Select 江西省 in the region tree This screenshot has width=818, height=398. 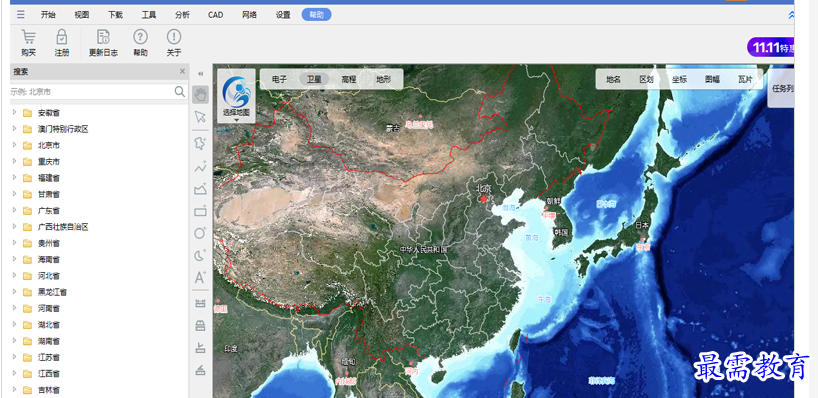49,373
